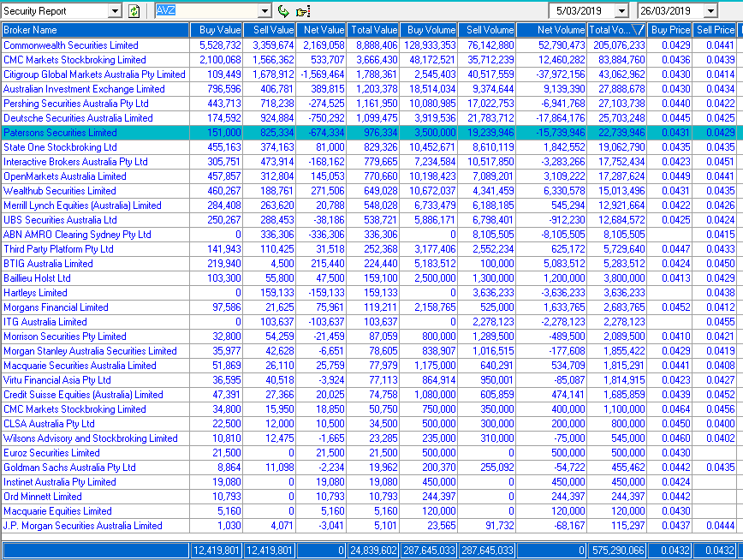The width and height of the screenshot is (743, 560).
Task: Click the footer total volume 575,290,066
Action: (618, 551)
